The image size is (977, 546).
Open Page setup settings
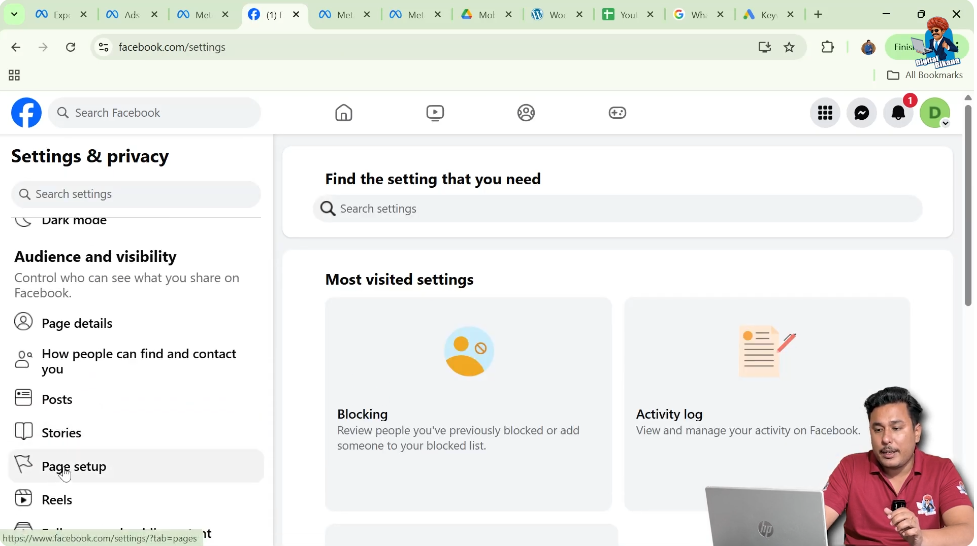point(136,466)
